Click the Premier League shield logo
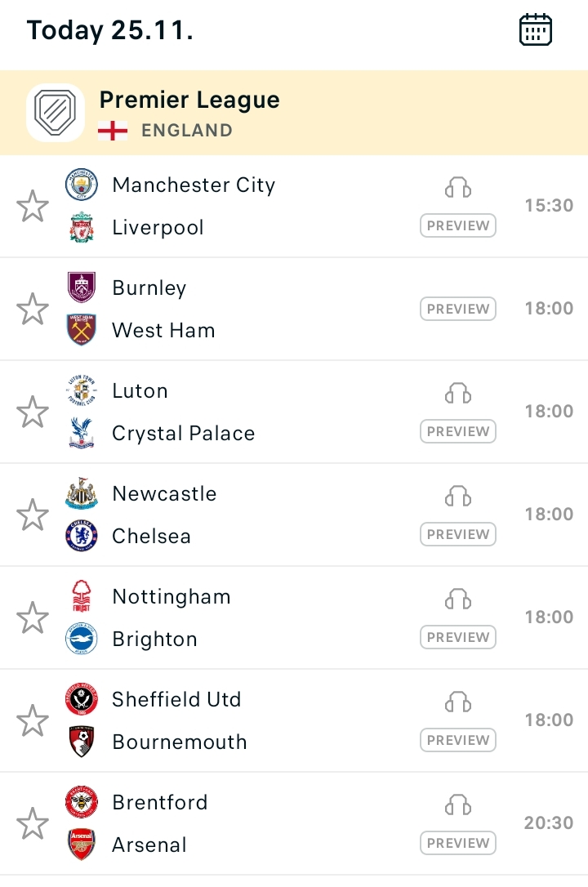 click(x=56, y=112)
